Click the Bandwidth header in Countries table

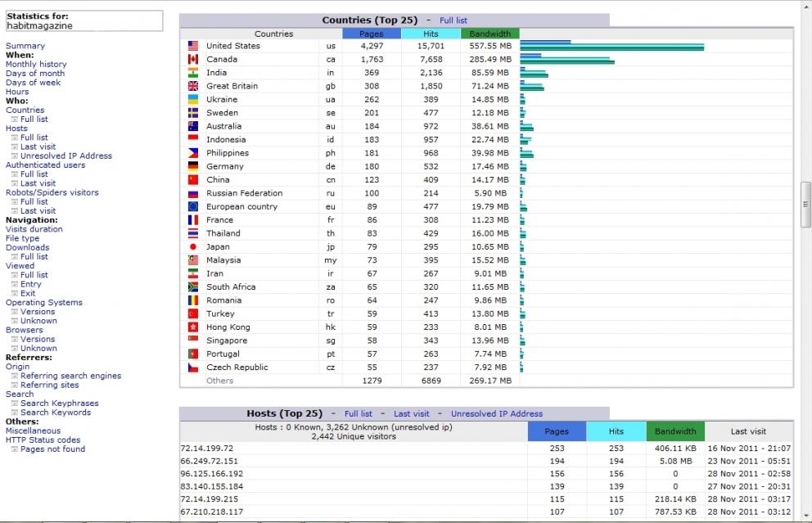[489, 34]
